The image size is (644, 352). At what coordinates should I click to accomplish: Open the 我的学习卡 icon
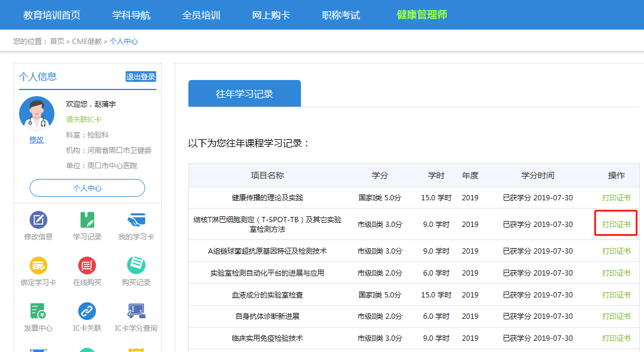coord(136,220)
